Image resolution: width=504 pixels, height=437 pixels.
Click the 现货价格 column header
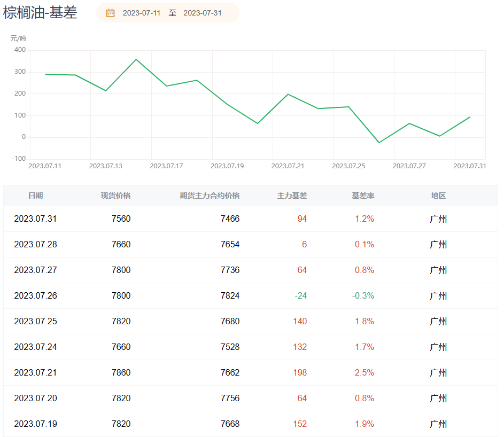point(116,196)
